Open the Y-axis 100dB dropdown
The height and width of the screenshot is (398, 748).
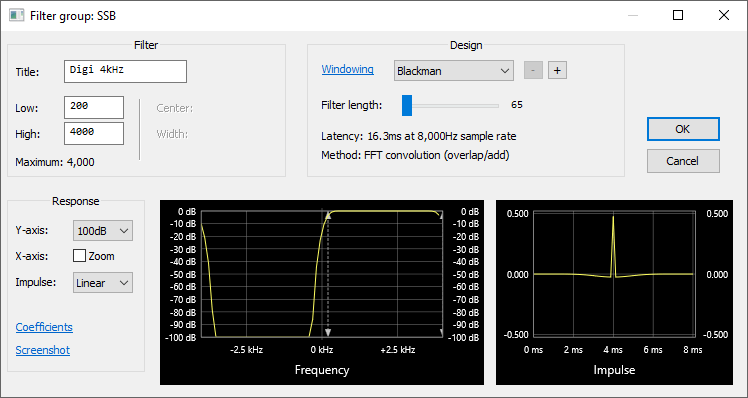click(x=103, y=230)
